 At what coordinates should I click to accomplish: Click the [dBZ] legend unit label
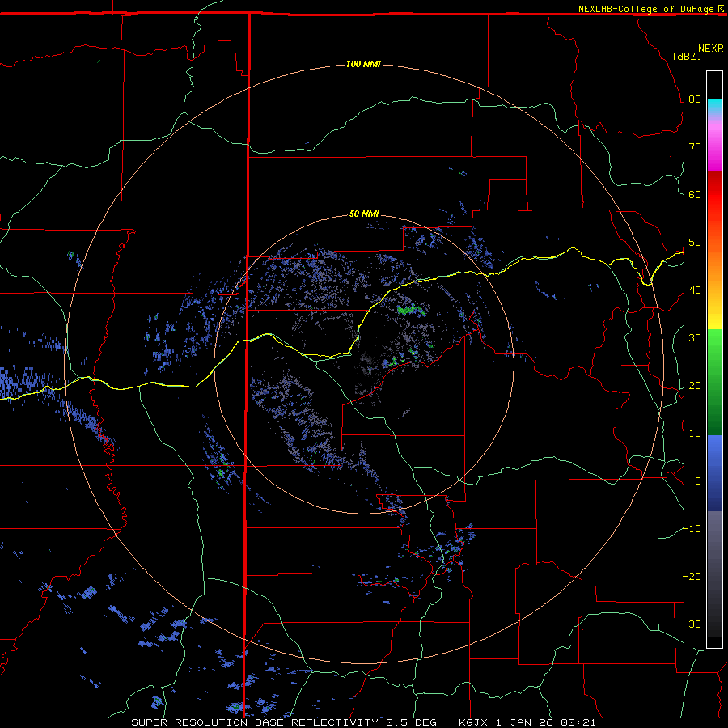tap(687, 56)
